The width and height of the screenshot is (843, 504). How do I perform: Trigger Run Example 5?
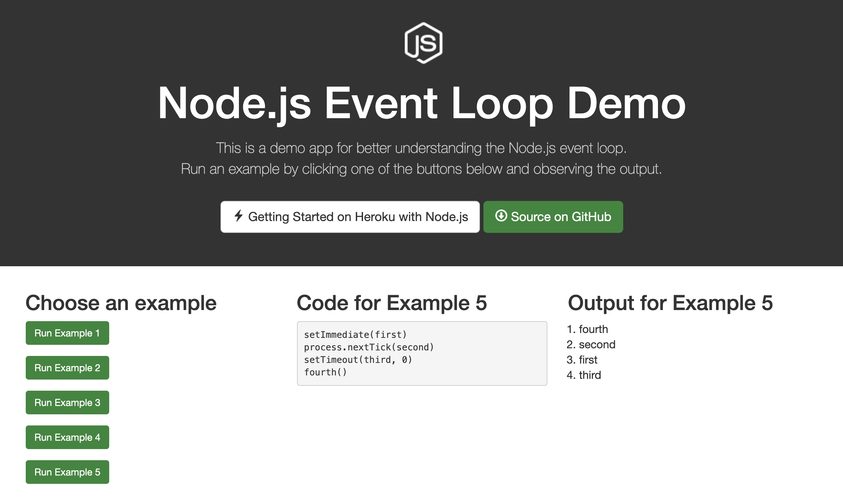coord(67,472)
